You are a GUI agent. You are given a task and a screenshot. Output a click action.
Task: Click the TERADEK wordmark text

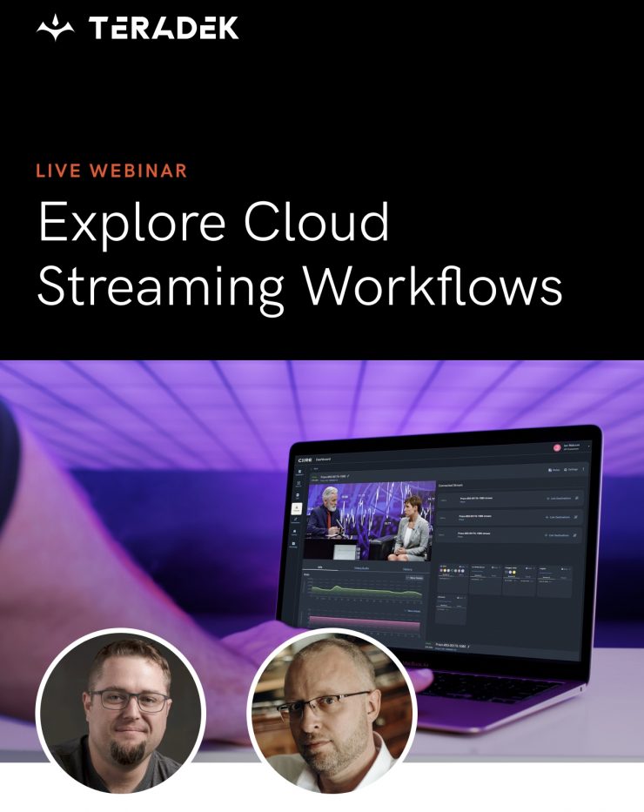pyautogui.click(x=163, y=28)
